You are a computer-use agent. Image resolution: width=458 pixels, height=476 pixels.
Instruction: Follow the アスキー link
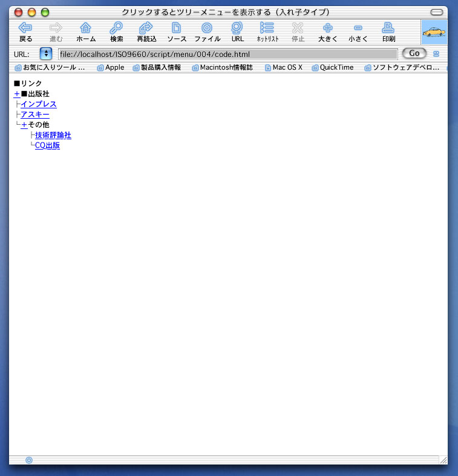[x=35, y=114]
